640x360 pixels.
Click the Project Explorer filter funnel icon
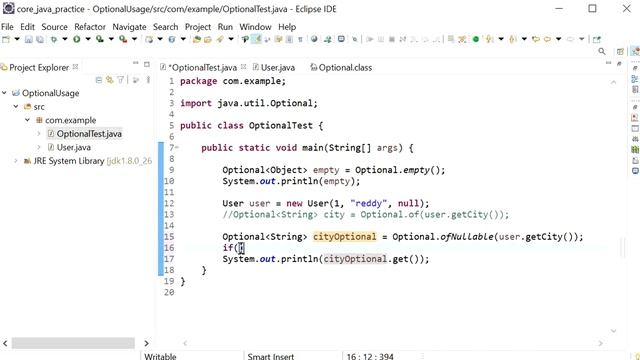pos(120,80)
